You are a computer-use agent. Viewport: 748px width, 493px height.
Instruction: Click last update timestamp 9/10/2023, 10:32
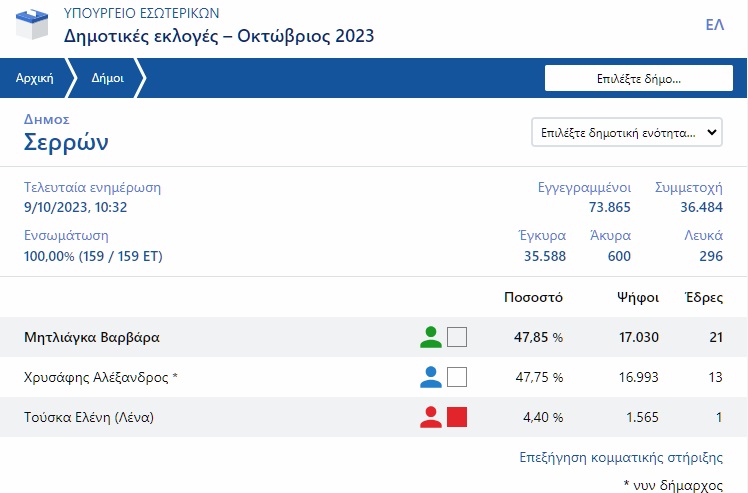(75, 207)
